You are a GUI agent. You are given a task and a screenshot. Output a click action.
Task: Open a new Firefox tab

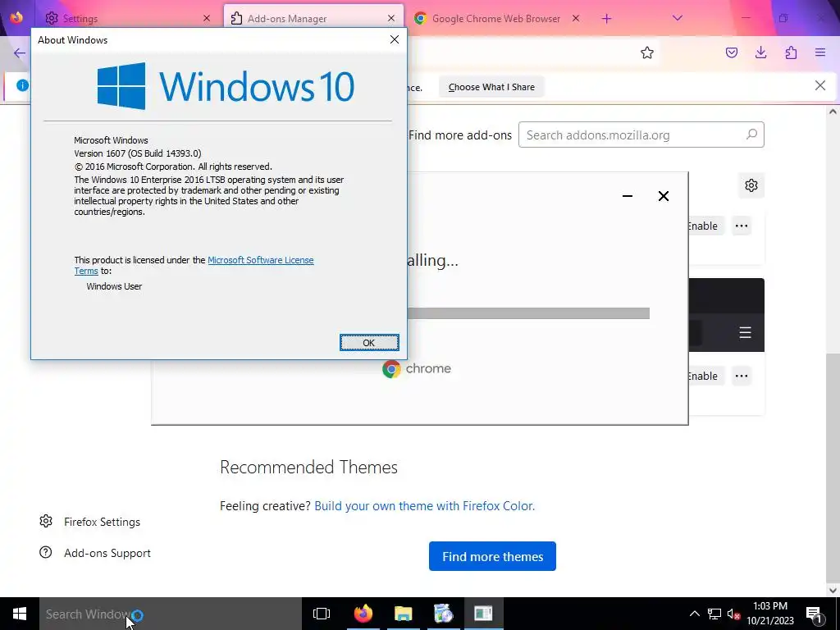[606, 19]
